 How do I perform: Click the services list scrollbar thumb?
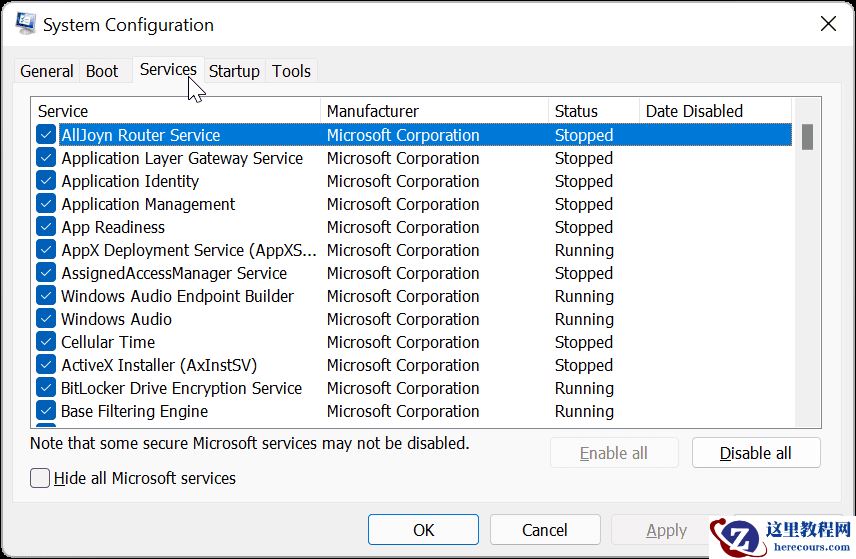(x=807, y=136)
